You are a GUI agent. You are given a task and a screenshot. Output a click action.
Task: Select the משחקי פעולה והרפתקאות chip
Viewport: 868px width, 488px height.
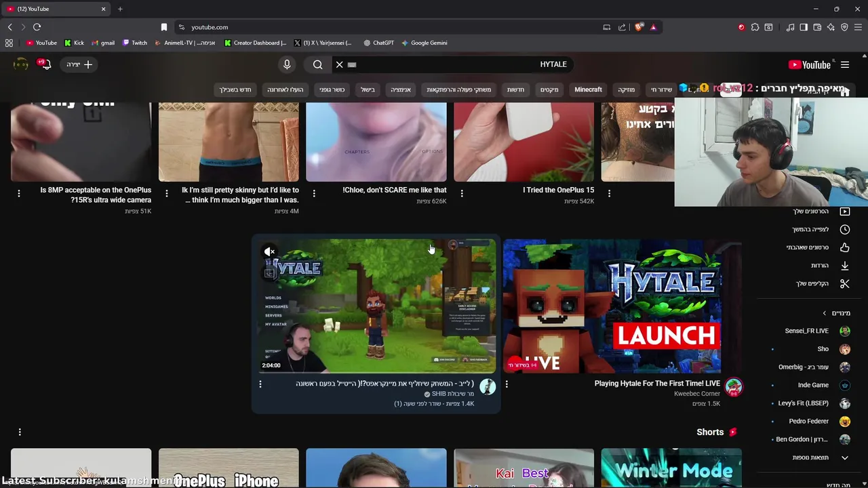(x=459, y=89)
